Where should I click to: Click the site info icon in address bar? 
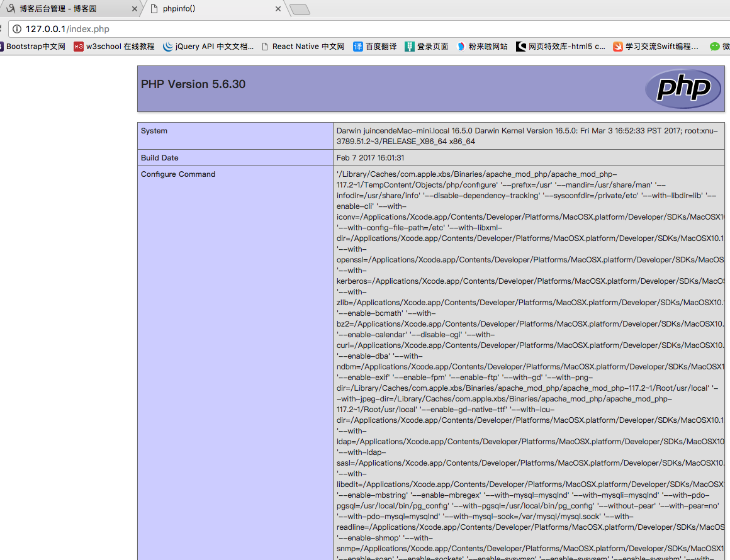pos(17,29)
